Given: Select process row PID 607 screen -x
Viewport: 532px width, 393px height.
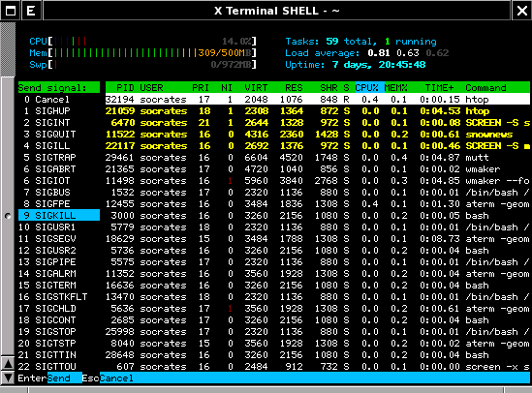Looking at the screenshot, I should coord(318,367).
